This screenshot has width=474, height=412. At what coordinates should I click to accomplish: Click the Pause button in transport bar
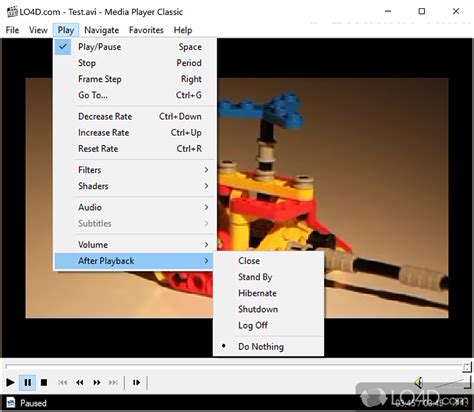pyautogui.click(x=28, y=382)
